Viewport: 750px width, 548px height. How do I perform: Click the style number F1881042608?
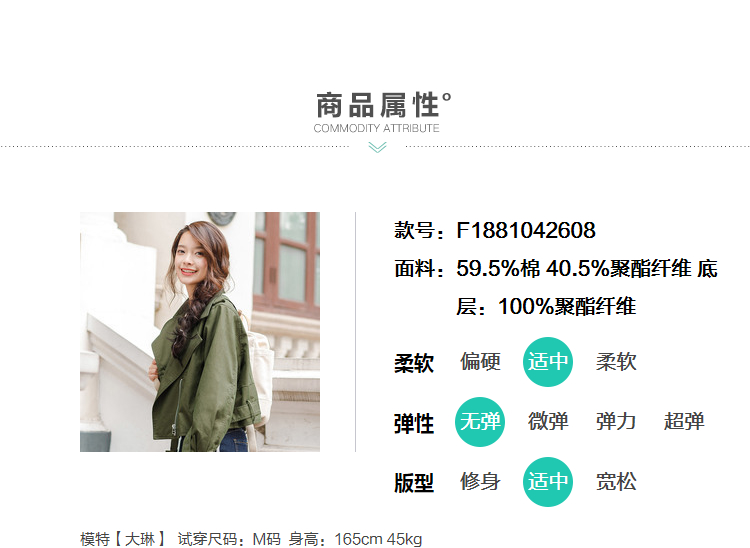[x=526, y=230]
